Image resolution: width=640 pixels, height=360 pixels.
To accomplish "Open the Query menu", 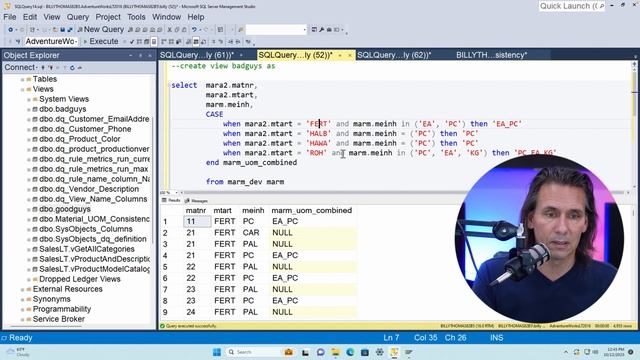I will [78, 17].
